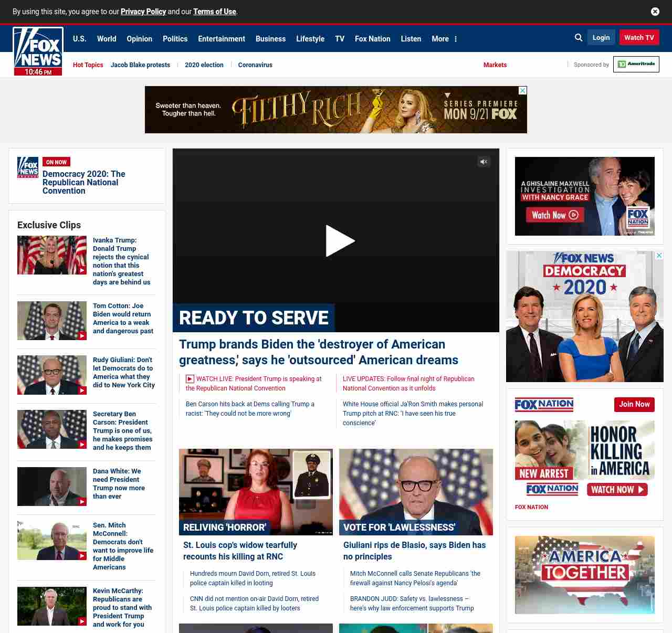Close the Democracy 2020 sidebar ad
This screenshot has width=672, height=633.
tap(659, 256)
